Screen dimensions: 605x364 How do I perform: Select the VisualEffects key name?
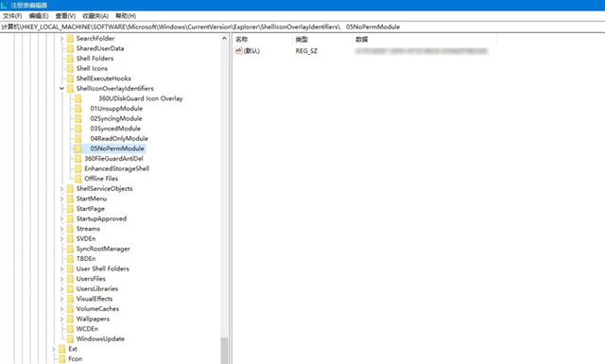point(95,299)
